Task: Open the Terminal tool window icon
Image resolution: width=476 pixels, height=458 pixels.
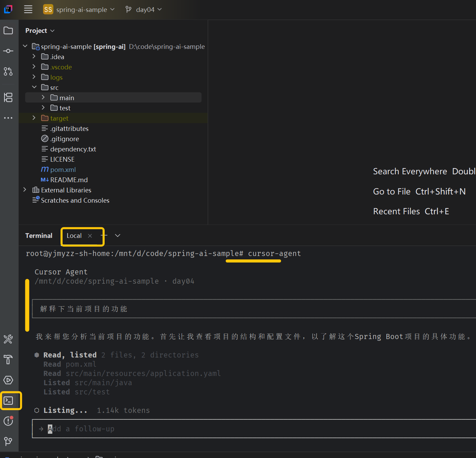Action: coord(8,401)
